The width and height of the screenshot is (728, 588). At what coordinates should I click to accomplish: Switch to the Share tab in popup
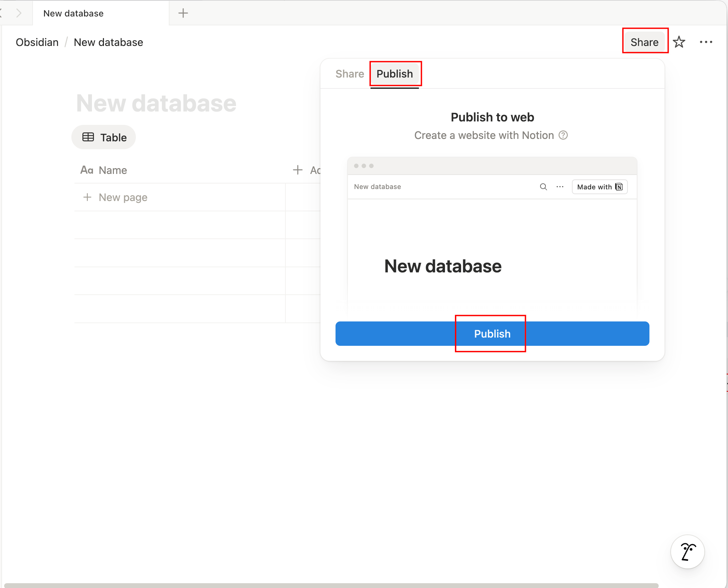349,74
